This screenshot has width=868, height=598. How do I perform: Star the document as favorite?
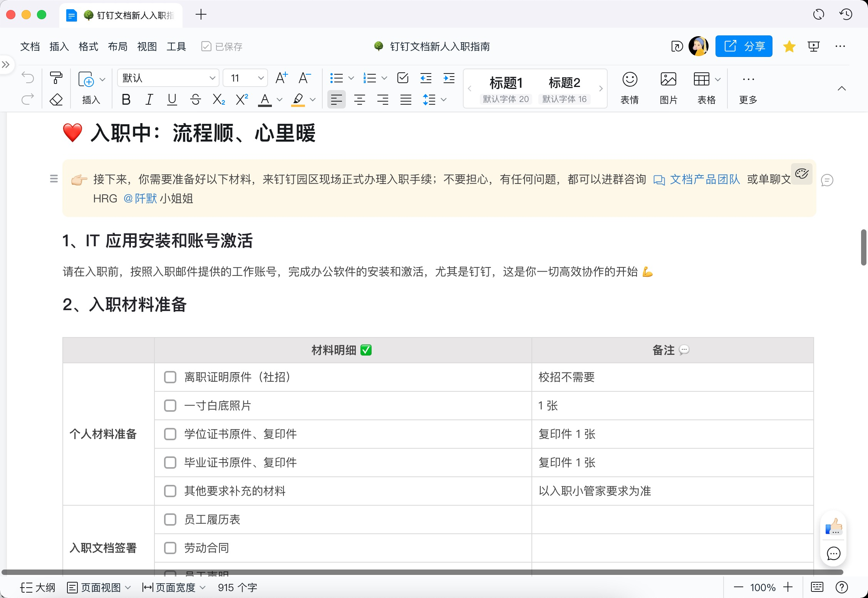click(789, 46)
